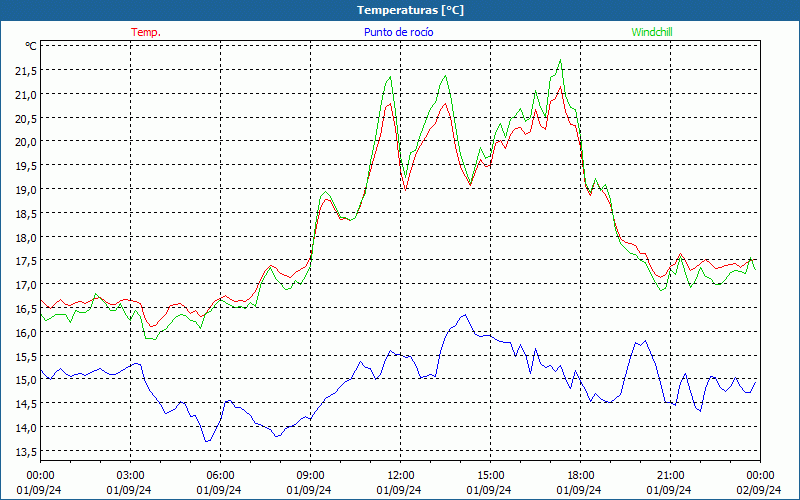The width and height of the screenshot is (800, 500).
Task: Click the '14,5' y-axis value
Action: (26, 404)
